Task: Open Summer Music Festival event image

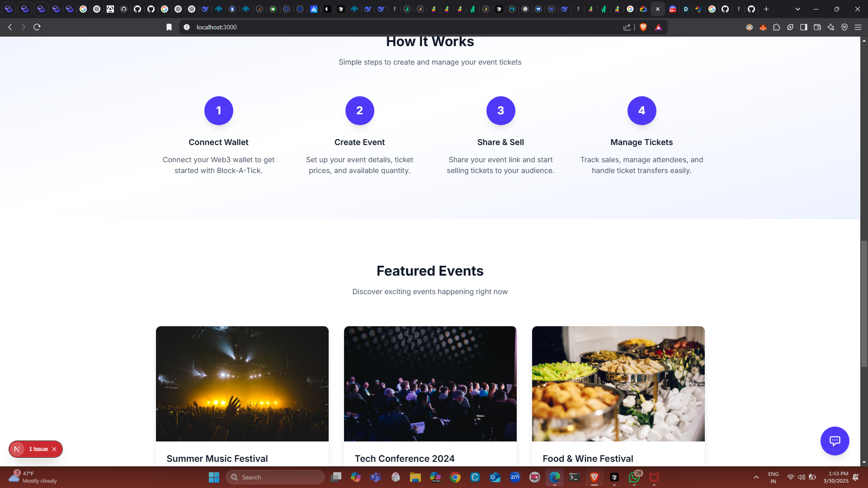Action: pos(242,384)
